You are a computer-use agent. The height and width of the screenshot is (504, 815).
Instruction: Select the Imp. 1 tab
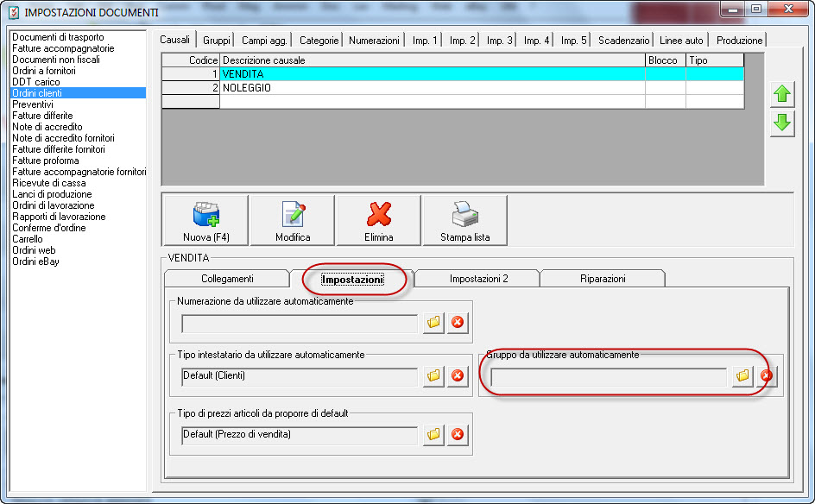(x=425, y=41)
